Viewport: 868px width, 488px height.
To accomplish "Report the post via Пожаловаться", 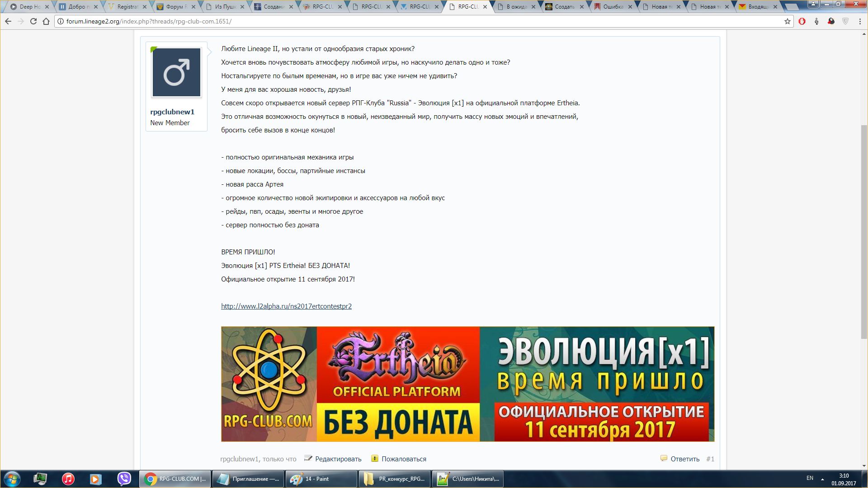I will [x=404, y=459].
